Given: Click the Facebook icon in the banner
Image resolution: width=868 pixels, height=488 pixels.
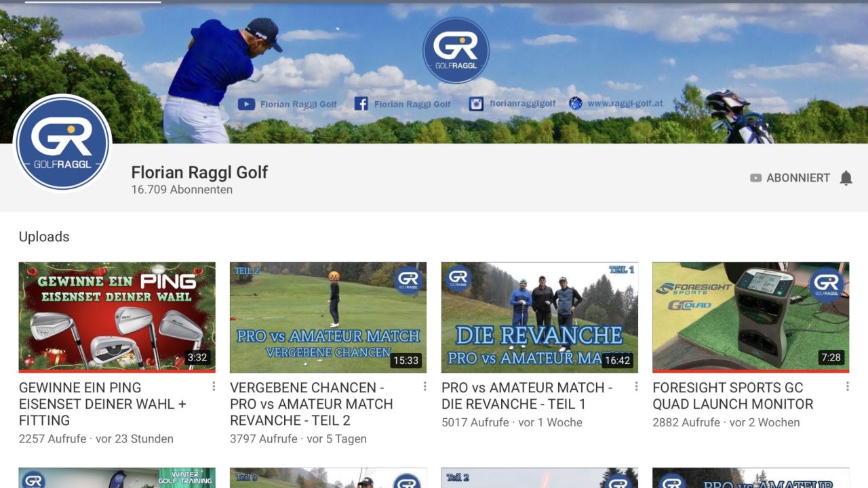Looking at the screenshot, I should 361,104.
